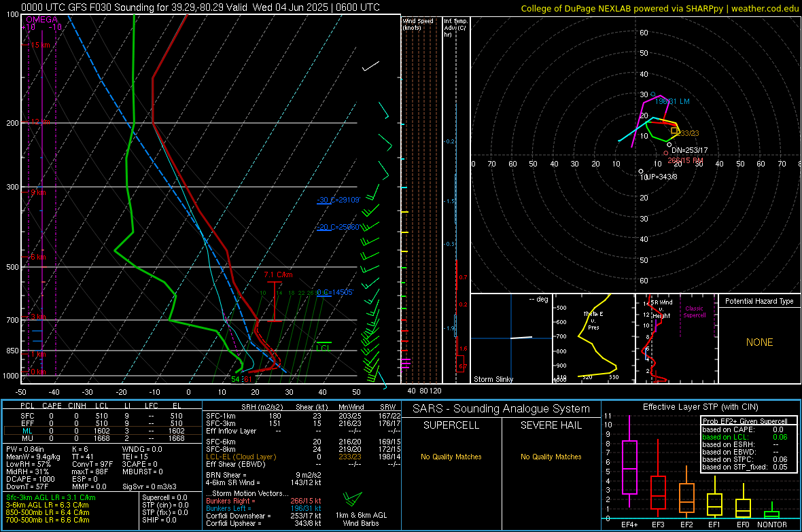
Task: Click the Wind Speed (knots) panel header
Action: click(418, 24)
